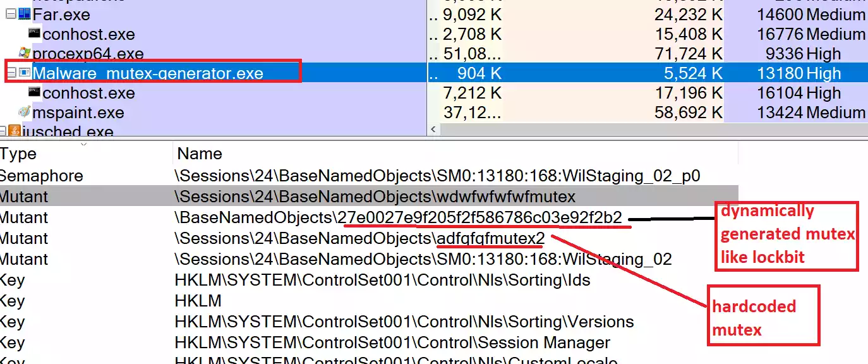This screenshot has width=868, height=364.
Task: Click the Far.exe process icon
Action: pos(25,14)
